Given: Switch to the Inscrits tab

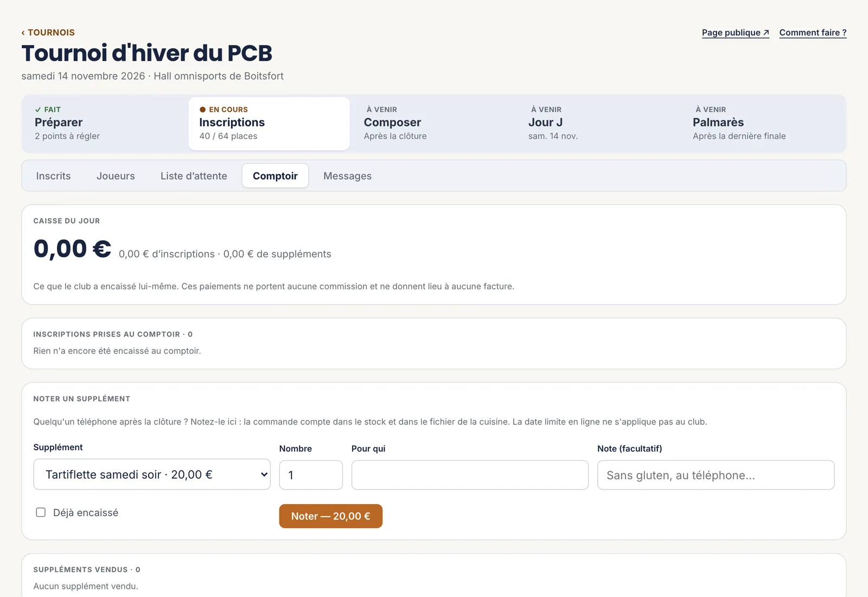Looking at the screenshot, I should (53, 176).
